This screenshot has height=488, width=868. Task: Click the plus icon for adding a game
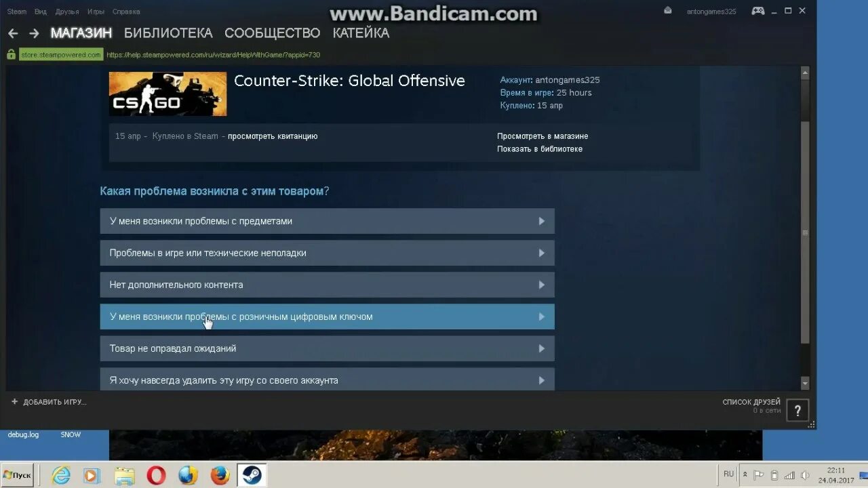[x=14, y=402]
